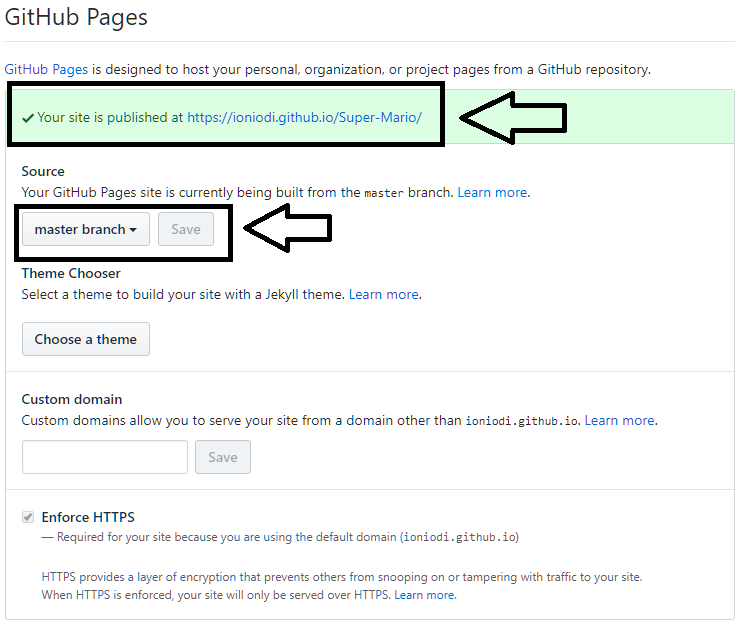Screen dimensions: 754x631
Task: Click the Custom domain heading
Action: pos(72,399)
